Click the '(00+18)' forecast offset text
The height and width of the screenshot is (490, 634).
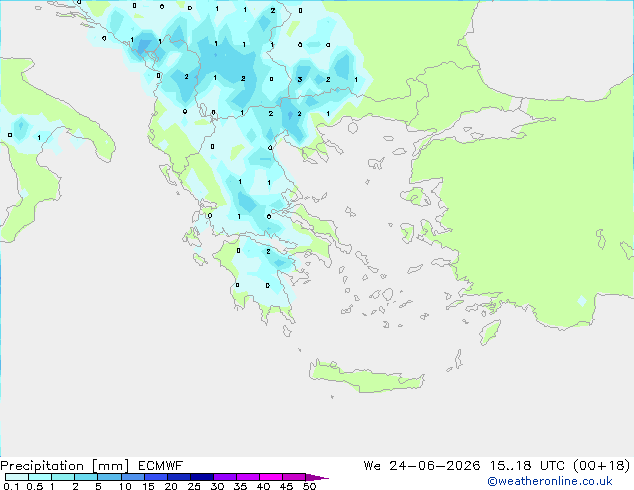click(x=602, y=466)
